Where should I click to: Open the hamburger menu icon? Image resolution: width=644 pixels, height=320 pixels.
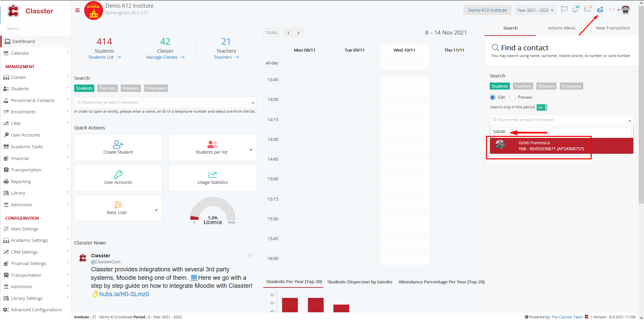[77, 10]
